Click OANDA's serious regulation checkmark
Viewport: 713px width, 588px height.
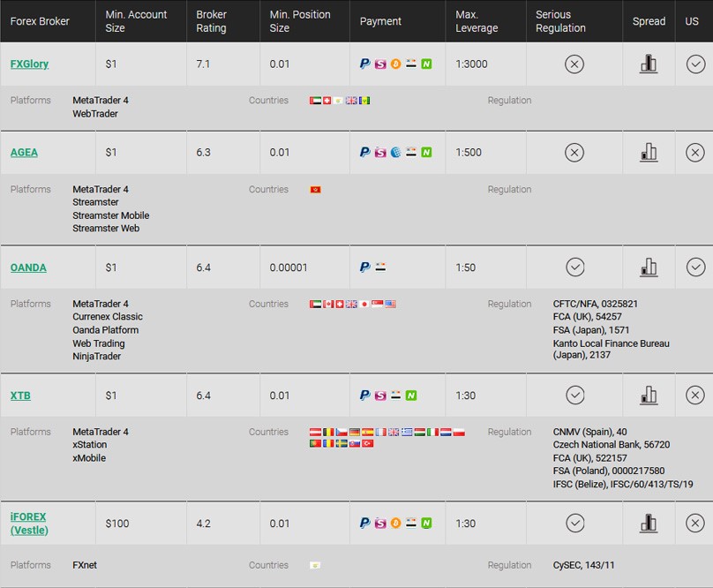click(574, 268)
